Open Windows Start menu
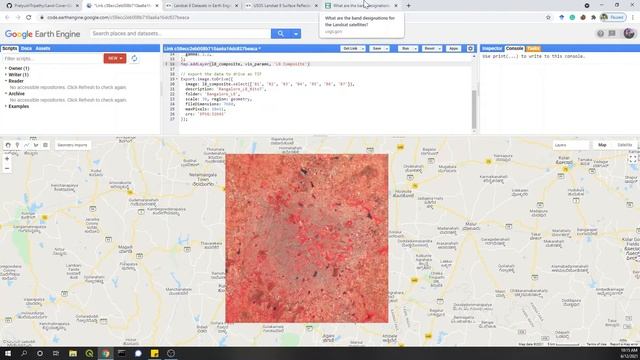Image resolution: width=640 pixels, height=360 pixels. [x=8, y=353]
